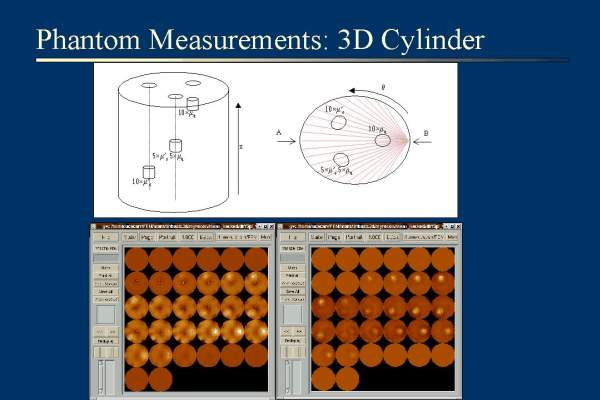The width and height of the screenshot is (600, 400).
Task: Select the first slice thumbnail in left viewer grid
Action: pos(136,259)
